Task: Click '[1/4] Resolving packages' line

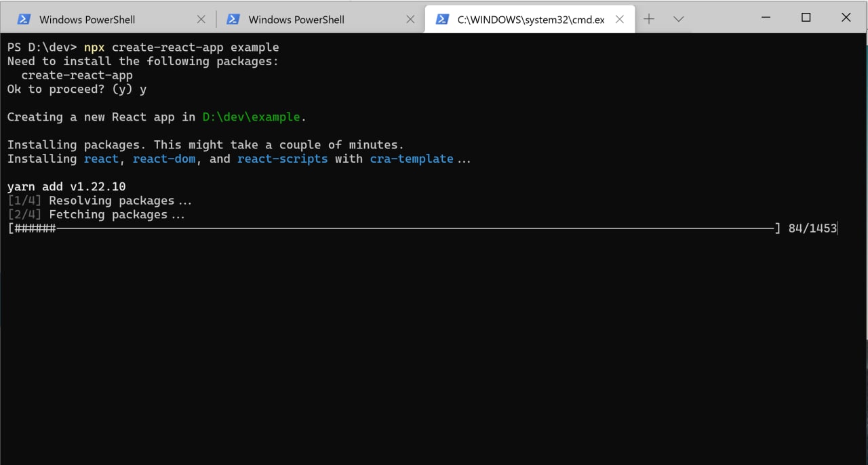Action: pyautogui.click(x=100, y=201)
